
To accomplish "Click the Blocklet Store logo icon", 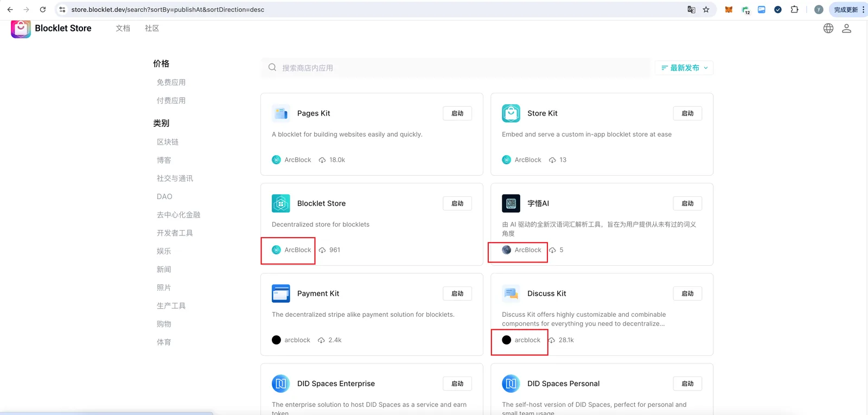I will pyautogui.click(x=21, y=29).
